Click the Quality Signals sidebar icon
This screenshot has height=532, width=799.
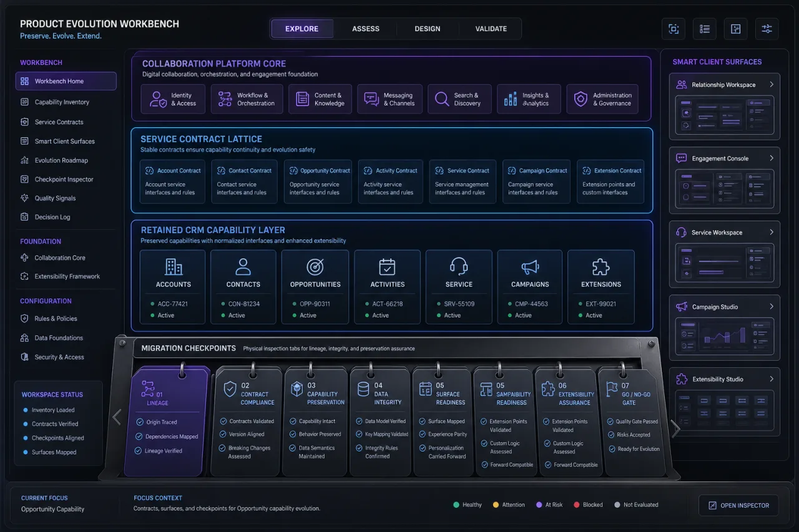[x=24, y=198]
